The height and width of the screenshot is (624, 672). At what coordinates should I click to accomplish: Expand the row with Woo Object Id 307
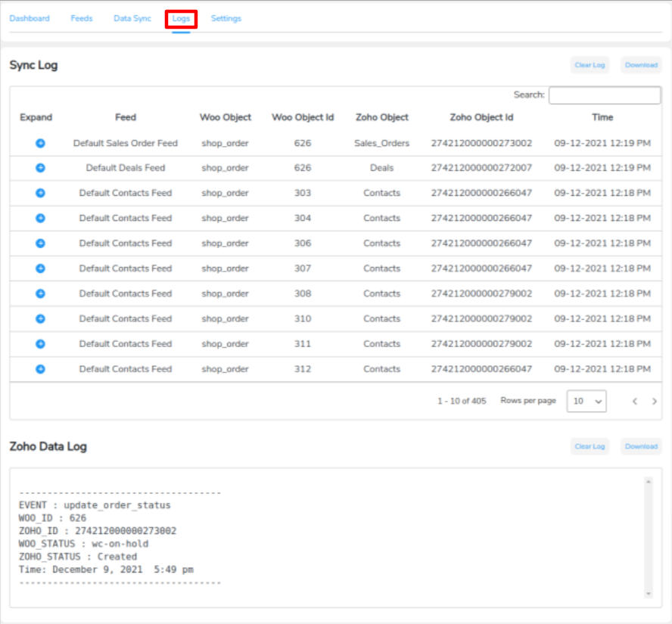pyautogui.click(x=41, y=269)
